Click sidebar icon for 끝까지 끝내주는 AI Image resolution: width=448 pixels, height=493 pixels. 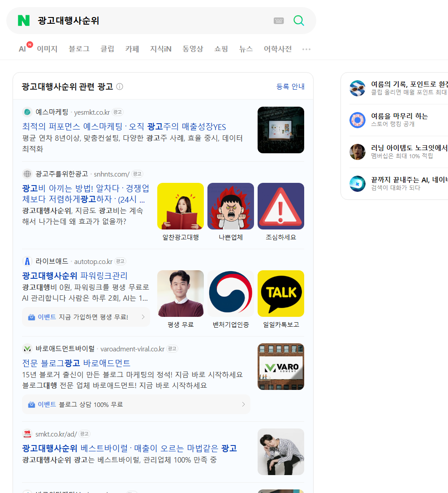pos(358,184)
